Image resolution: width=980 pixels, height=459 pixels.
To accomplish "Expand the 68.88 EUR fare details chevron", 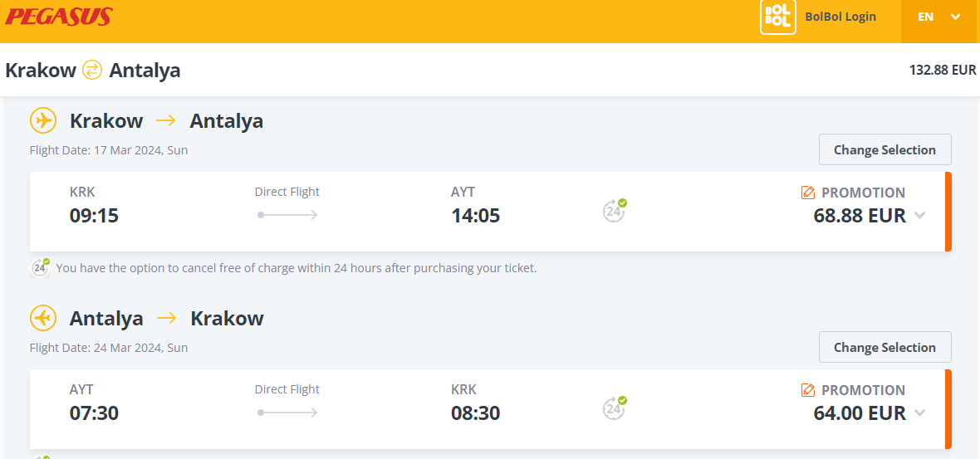I will (919, 216).
